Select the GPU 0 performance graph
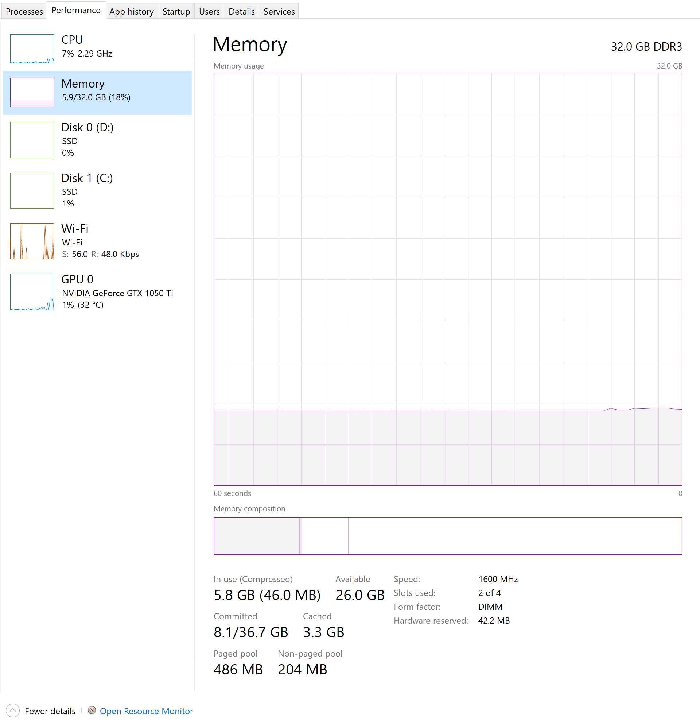The height and width of the screenshot is (728, 700). pos(32,293)
